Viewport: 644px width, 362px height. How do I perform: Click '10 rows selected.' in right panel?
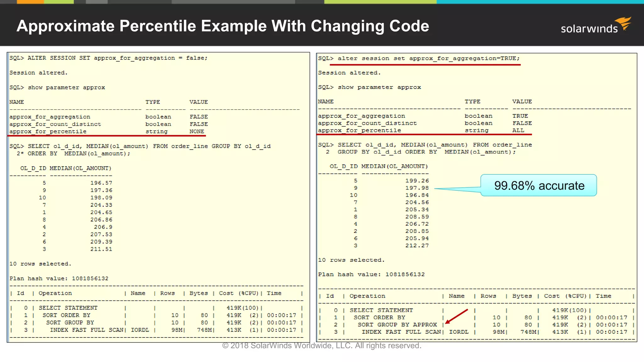[351, 260]
